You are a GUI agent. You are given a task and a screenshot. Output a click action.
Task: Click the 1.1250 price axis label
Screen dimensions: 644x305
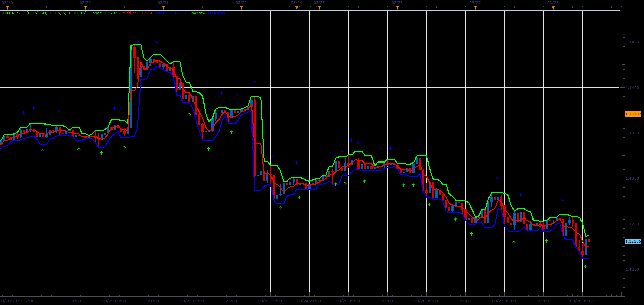tap(632, 224)
